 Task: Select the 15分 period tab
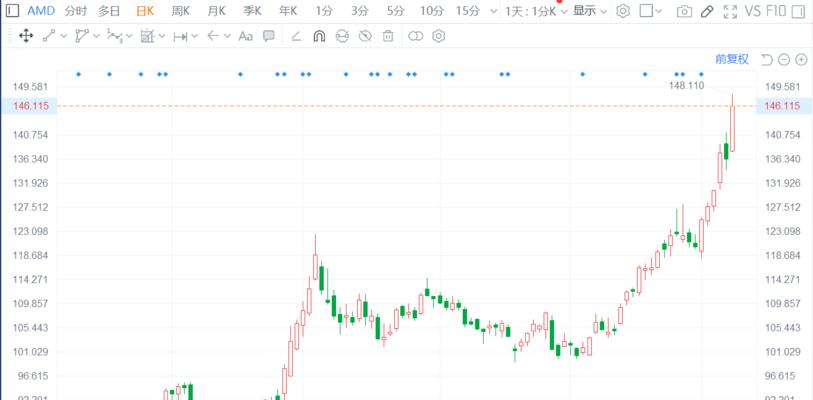tap(468, 11)
